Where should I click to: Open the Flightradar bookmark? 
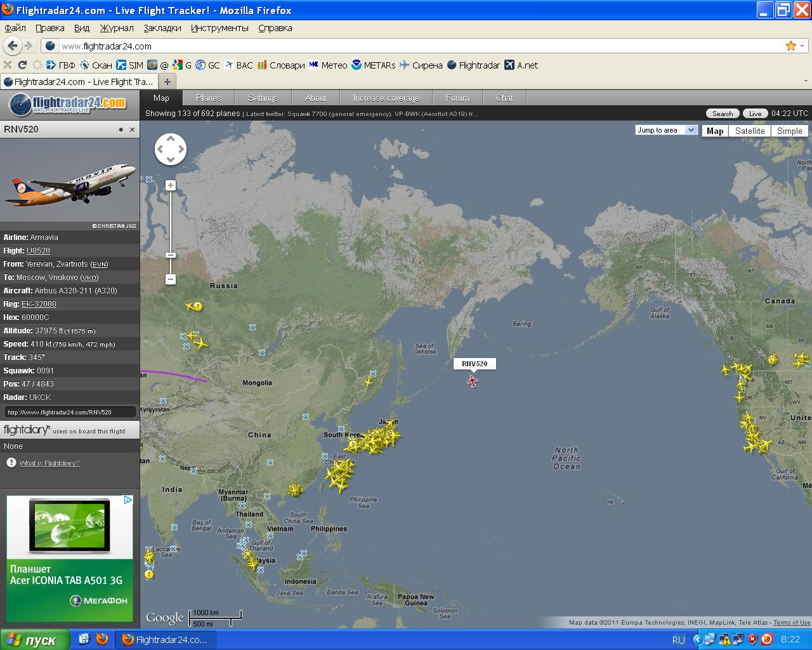[x=473, y=65]
